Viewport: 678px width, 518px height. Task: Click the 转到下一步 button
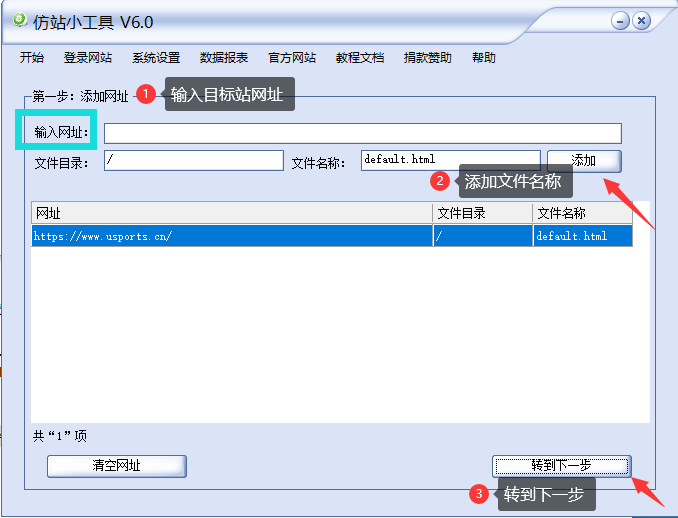pos(562,466)
